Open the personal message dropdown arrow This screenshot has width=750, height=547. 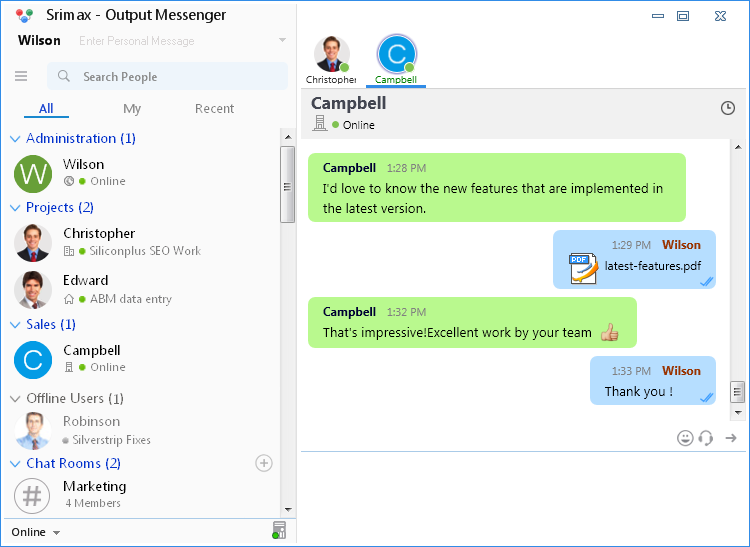(282, 40)
